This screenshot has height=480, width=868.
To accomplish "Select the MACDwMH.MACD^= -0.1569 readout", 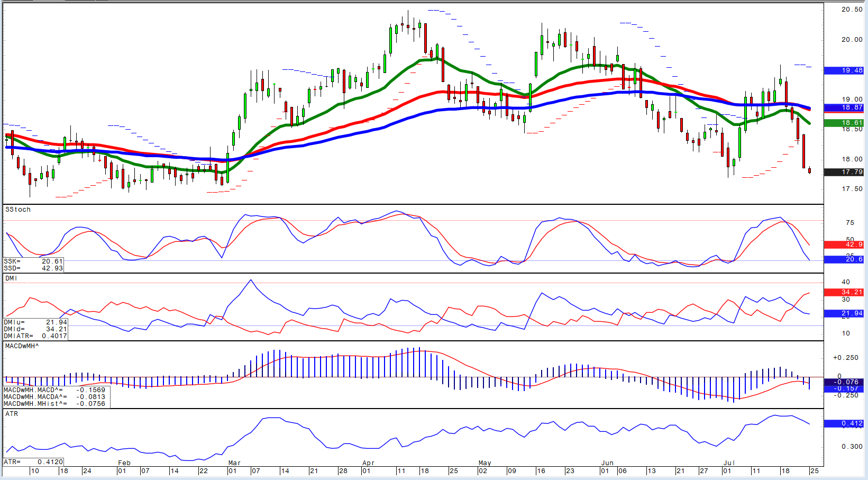I will click(x=54, y=390).
